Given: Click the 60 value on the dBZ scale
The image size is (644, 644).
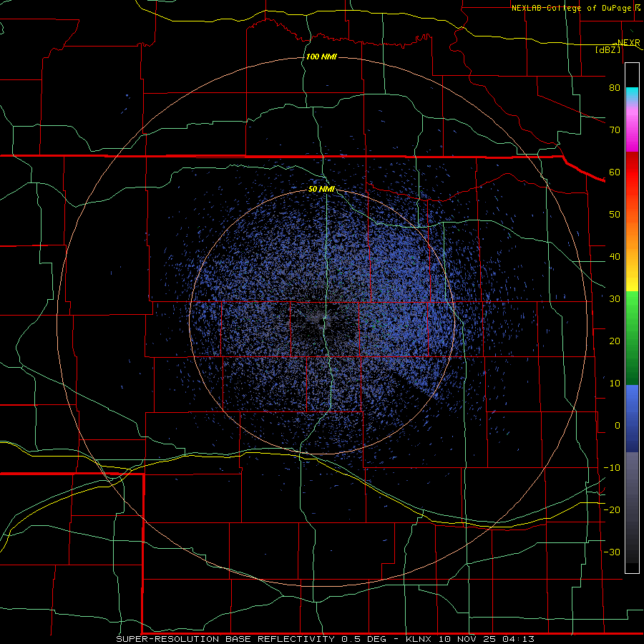Looking at the screenshot, I should tap(615, 172).
